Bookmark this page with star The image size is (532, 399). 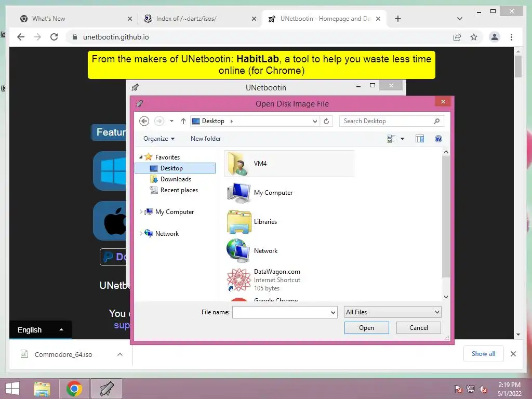[474, 37]
